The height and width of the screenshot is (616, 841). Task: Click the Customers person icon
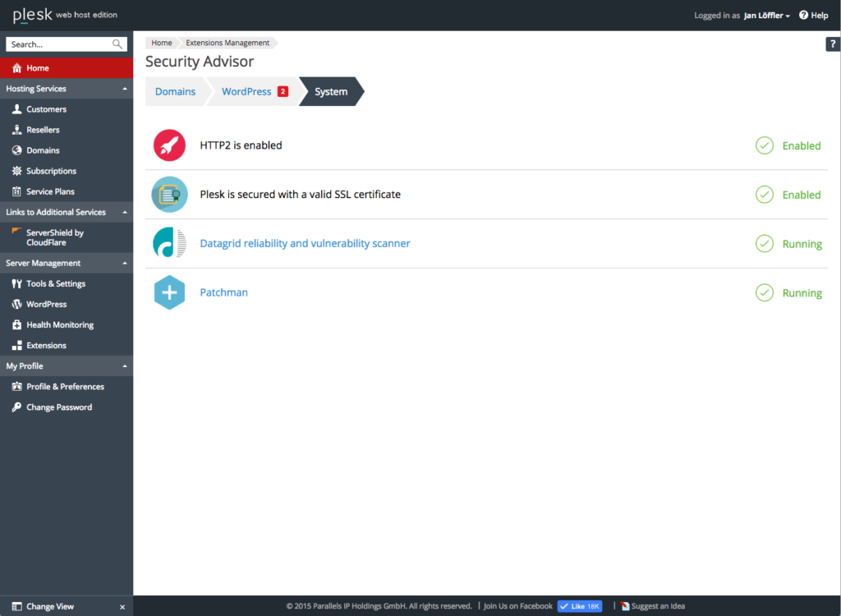point(16,109)
